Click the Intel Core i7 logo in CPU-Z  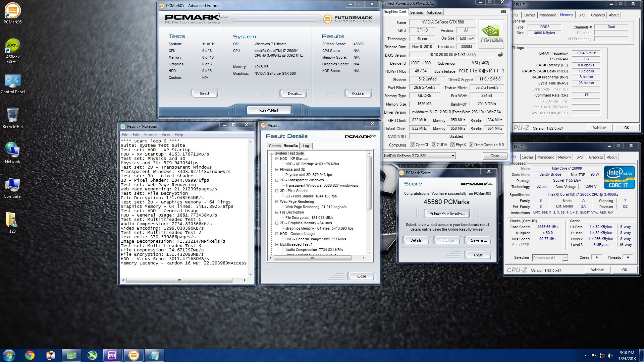(619, 177)
